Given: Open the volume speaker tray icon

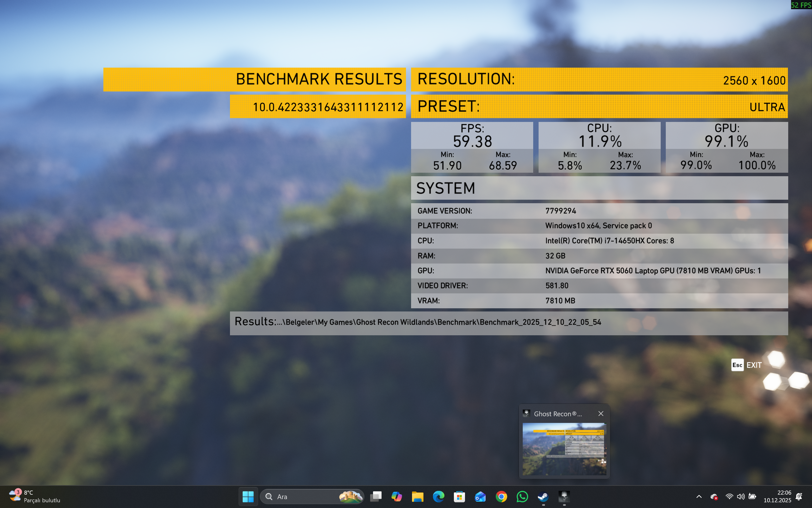Looking at the screenshot, I should click(741, 496).
